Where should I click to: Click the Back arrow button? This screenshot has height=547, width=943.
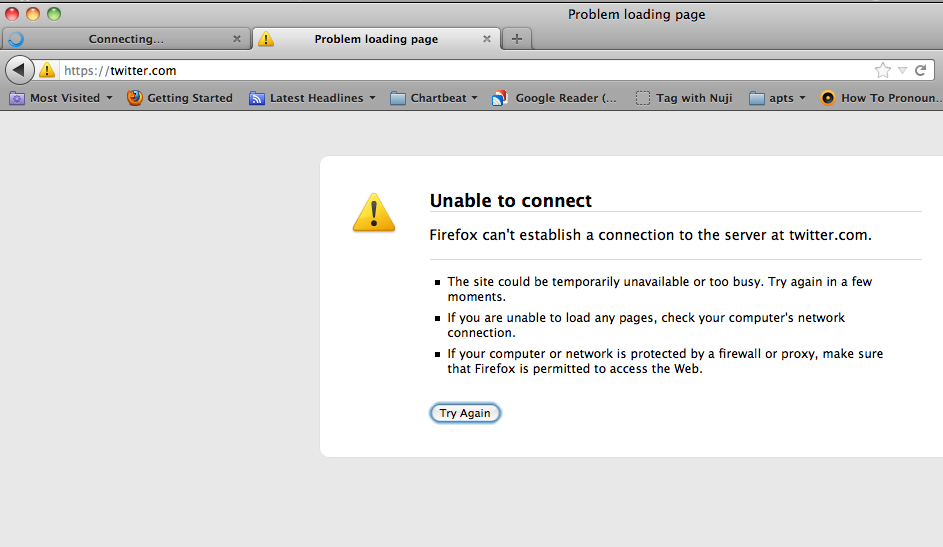tap(19, 70)
